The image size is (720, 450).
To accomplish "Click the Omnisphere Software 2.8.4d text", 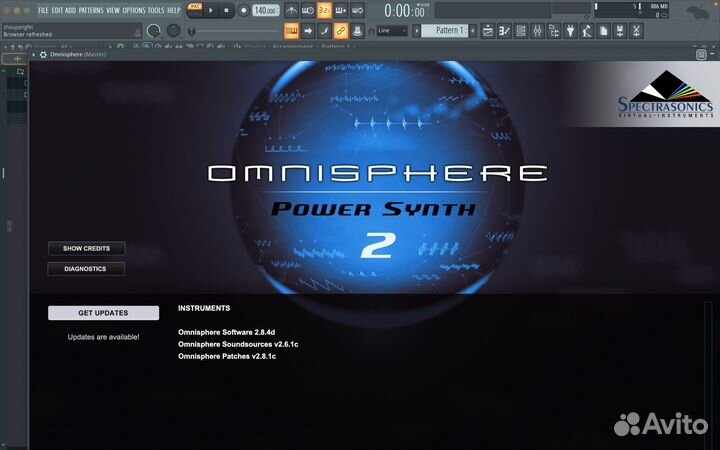I will coord(226,332).
